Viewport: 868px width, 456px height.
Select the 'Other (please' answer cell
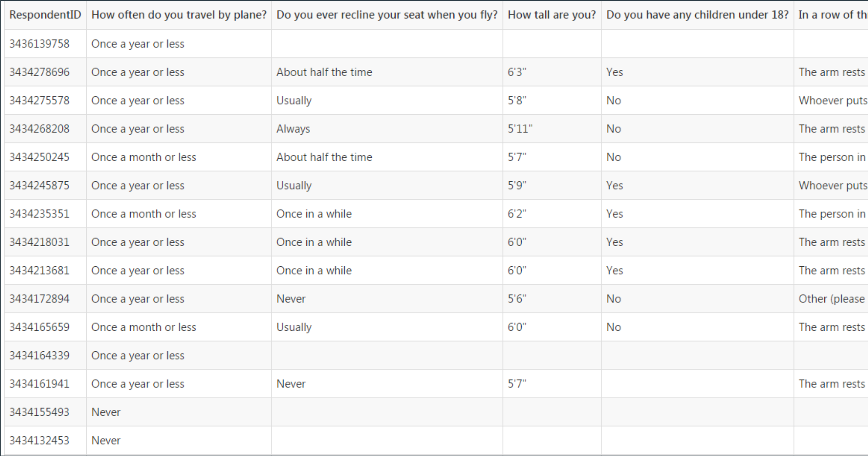[x=831, y=299]
